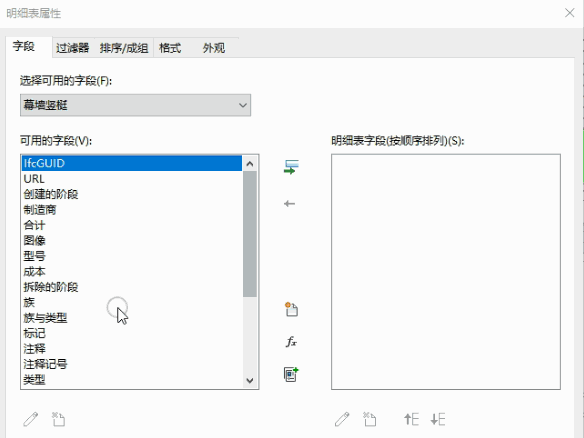Viewport: 584px width, 438px height.
Task: Click edit pencil under schedule fields
Action: pyautogui.click(x=342, y=419)
